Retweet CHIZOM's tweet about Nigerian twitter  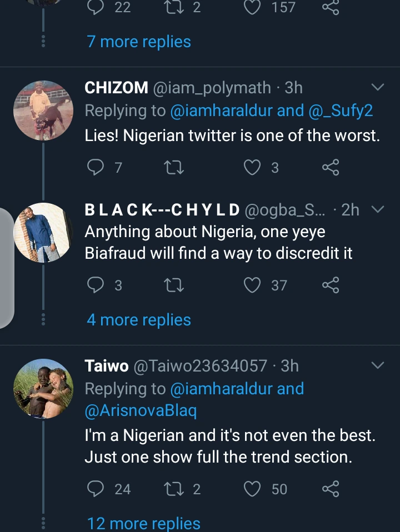[x=175, y=167]
